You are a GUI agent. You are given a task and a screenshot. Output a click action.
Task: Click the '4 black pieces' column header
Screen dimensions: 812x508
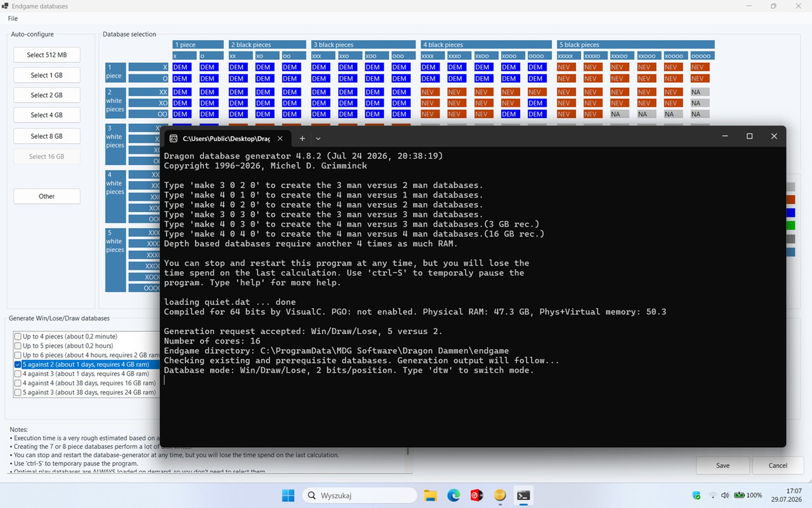click(487, 45)
